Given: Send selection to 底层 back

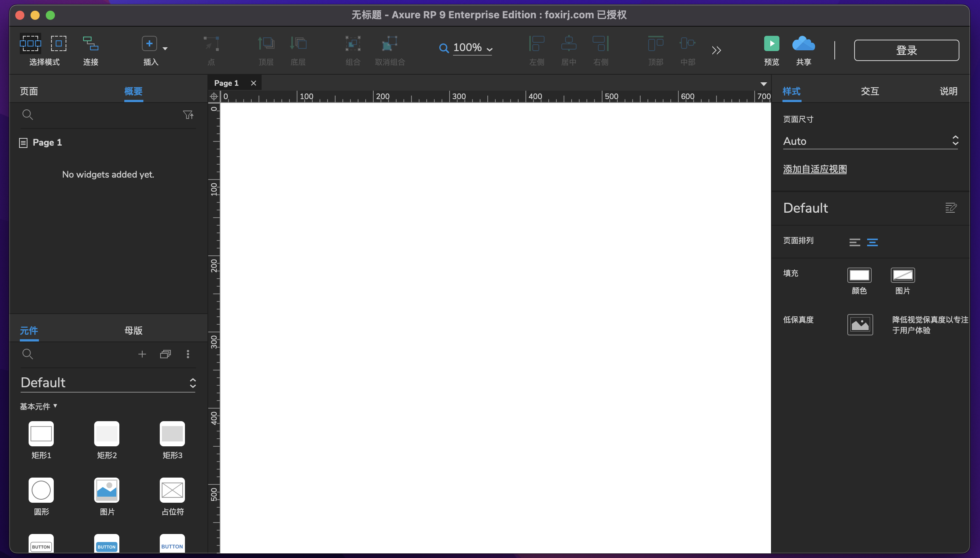Looking at the screenshot, I should click(299, 49).
